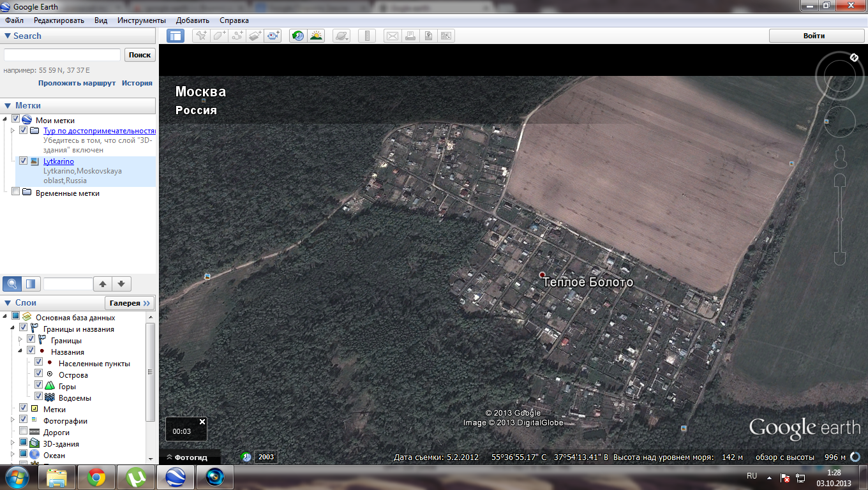Screen dimensions: 868x490
Task: Click the Теплое Болото place marker
Action: (542, 275)
